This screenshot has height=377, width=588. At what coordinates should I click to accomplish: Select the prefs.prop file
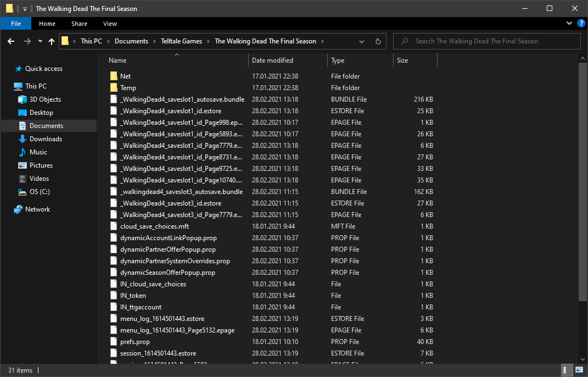pyautogui.click(x=135, y=342)
